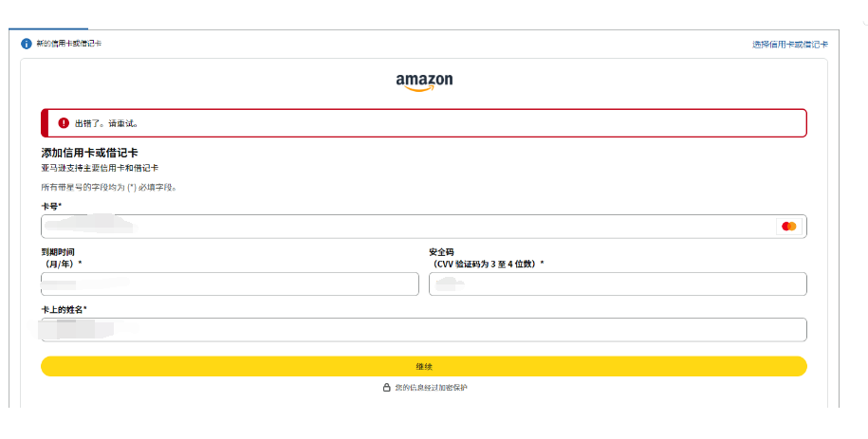Viewport: 868px width, 439px height.
Task: Click the blue info icon at top left
Action: 27,44
